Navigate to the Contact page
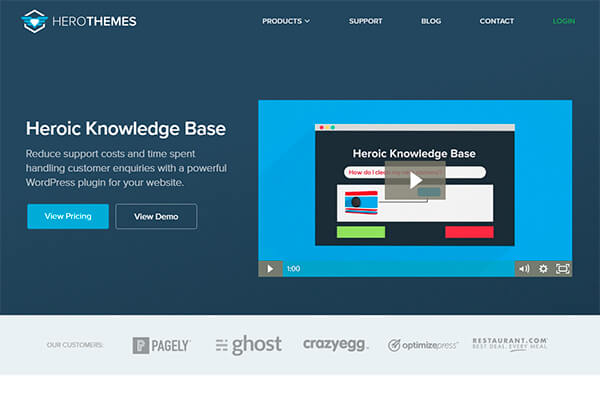600x407 pixels. [497, 21]
